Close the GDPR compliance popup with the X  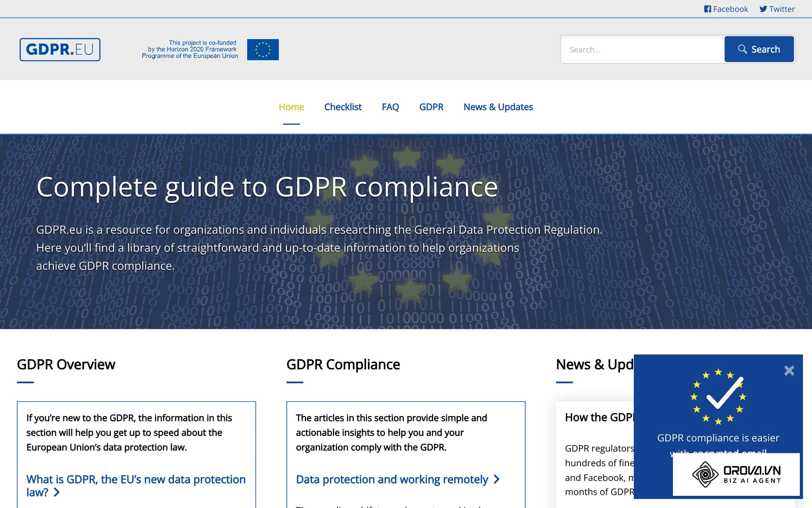789,370
